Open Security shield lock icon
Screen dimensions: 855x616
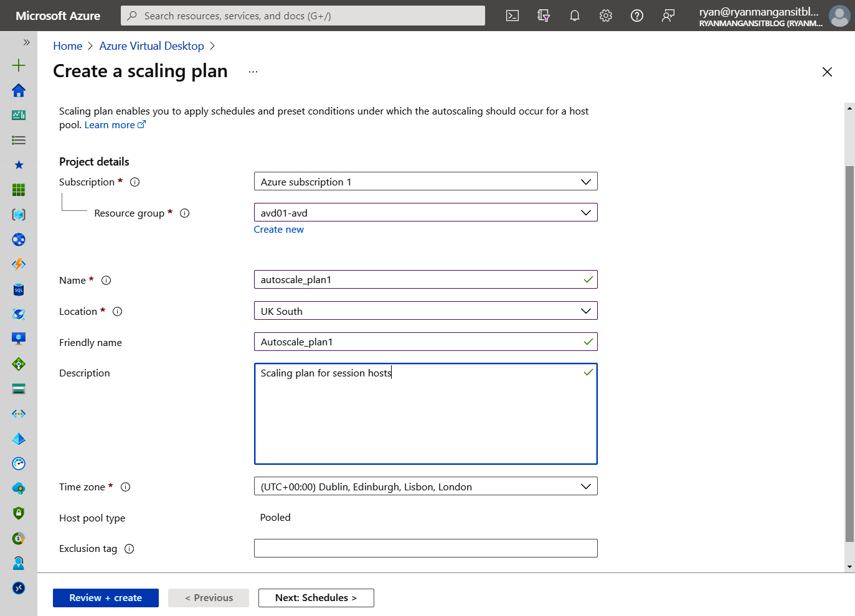point(19,513)
